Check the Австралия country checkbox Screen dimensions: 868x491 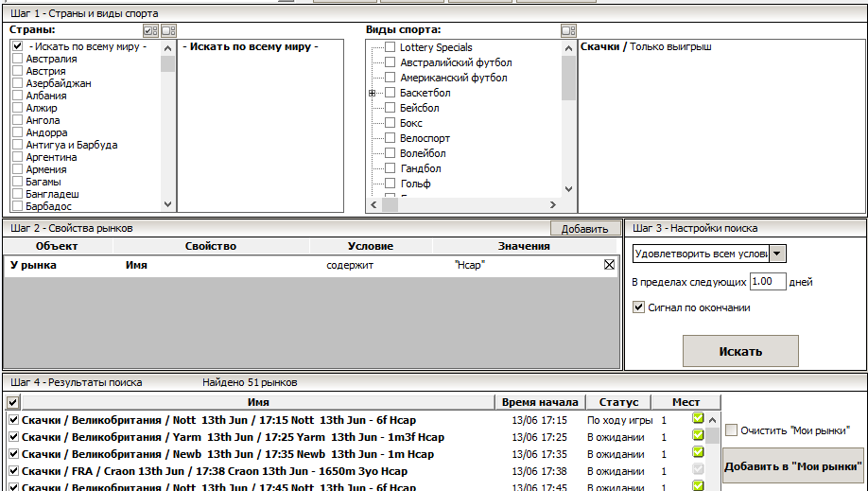(x=17, y=59)
